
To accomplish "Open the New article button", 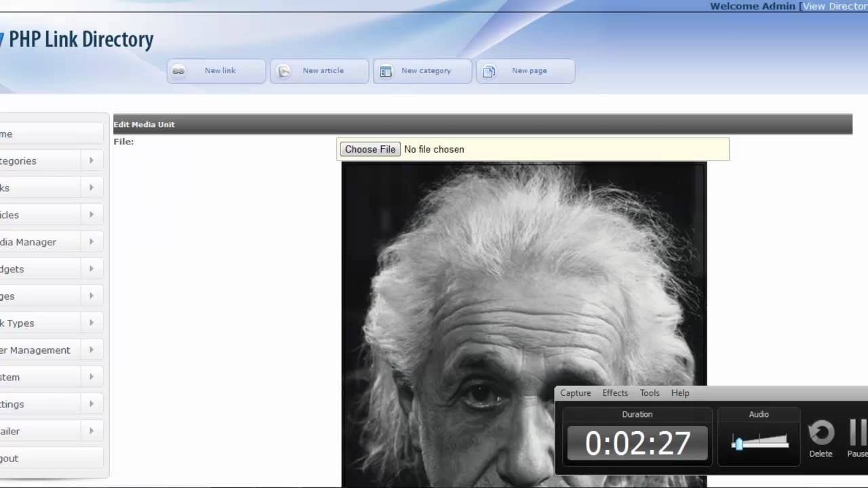I will (319, 71).
